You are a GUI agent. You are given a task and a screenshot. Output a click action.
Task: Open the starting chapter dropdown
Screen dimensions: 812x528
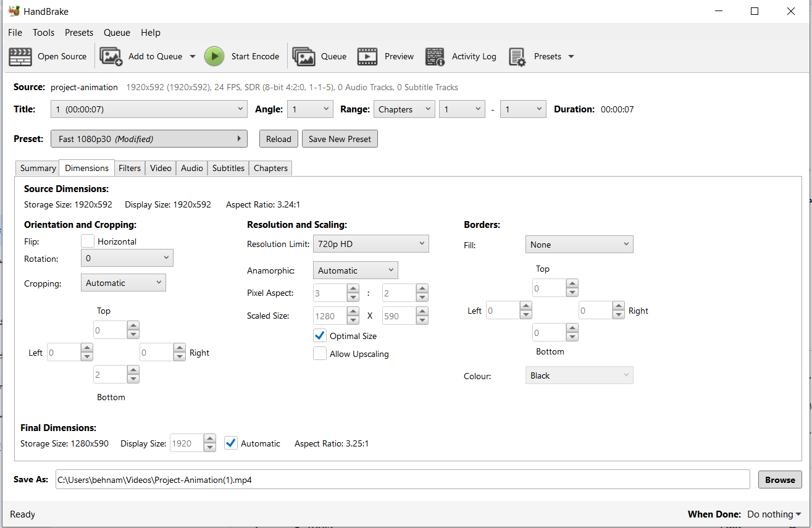coord(462,109)
